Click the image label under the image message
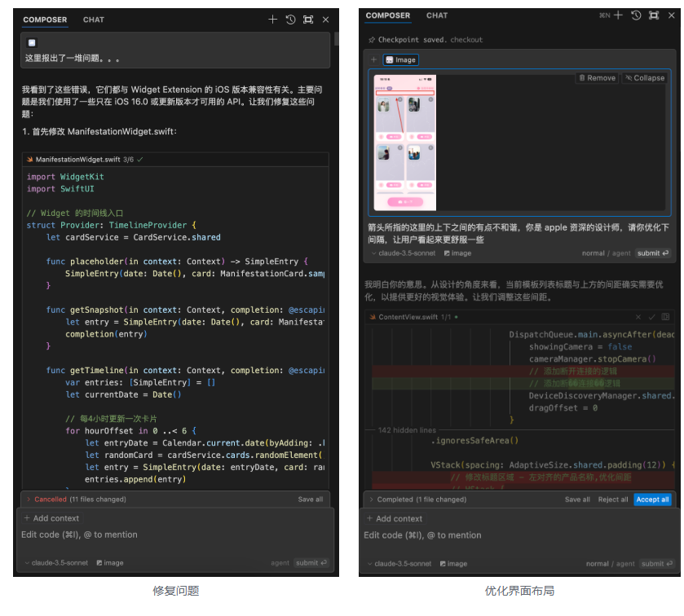This screenshot has height=616, width=684. click(457, 253)
